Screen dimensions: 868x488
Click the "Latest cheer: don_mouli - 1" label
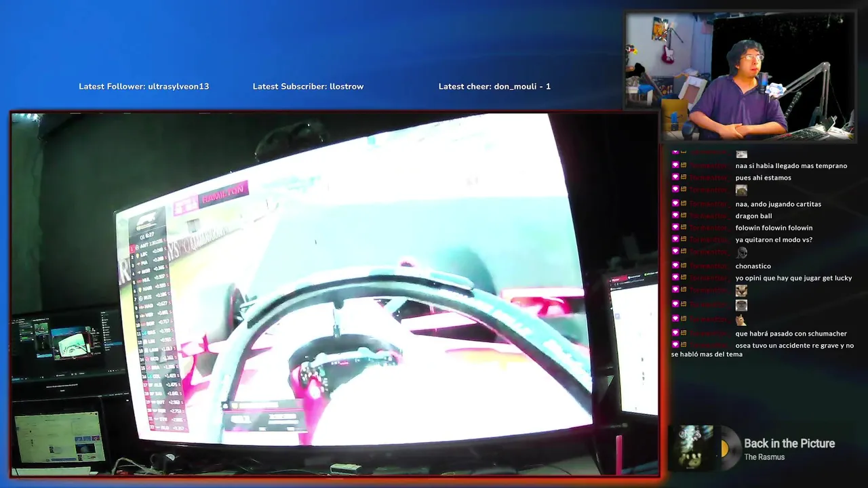tap(494, 86)
